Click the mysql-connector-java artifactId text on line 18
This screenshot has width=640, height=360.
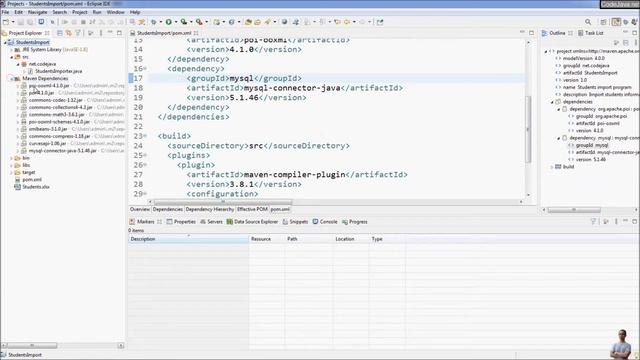(x=292, y=88)
